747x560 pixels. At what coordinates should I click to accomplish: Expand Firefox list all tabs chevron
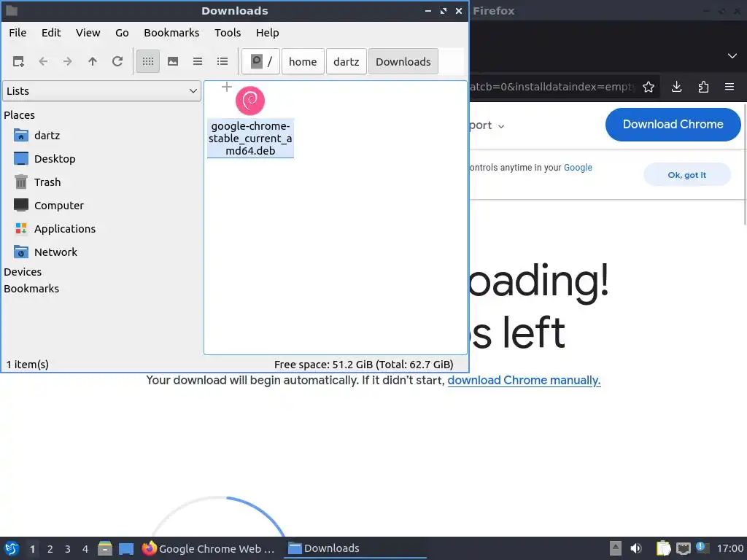click(x=732, y=55)
